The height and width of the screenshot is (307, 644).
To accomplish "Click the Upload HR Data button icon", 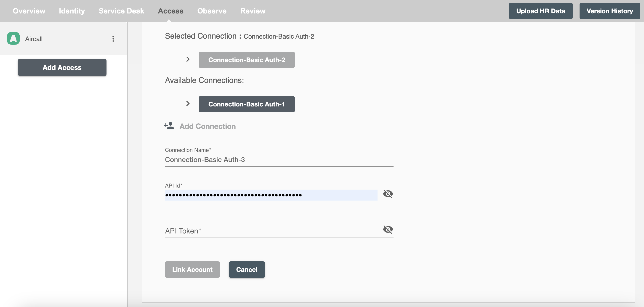I will pyautogui.click(x=540, y=11).
